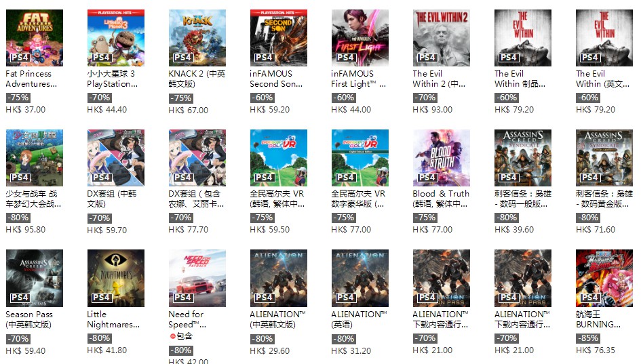Click the PS4 badge on Assassin's Creed Season Pass

[20, 298]
